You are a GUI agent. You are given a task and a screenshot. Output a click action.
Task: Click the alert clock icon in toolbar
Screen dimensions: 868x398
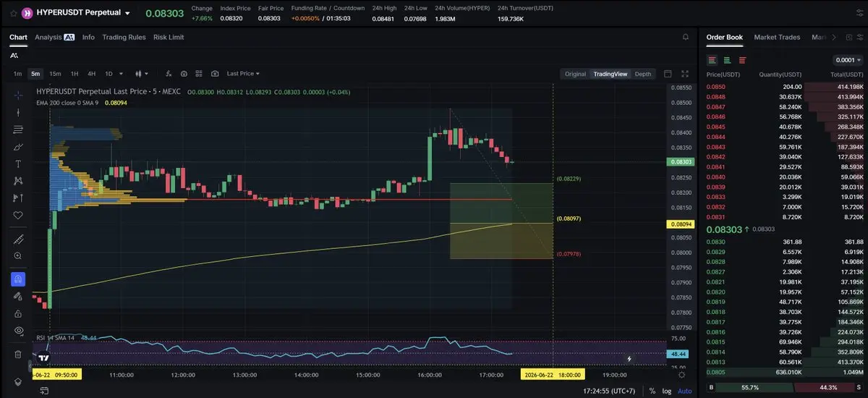tap(184, 74)
